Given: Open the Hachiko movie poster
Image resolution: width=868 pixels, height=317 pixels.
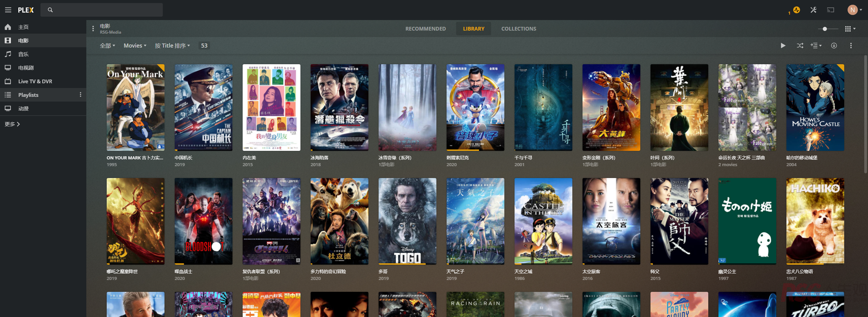Looking at the screenshot, I should point(815,221).
